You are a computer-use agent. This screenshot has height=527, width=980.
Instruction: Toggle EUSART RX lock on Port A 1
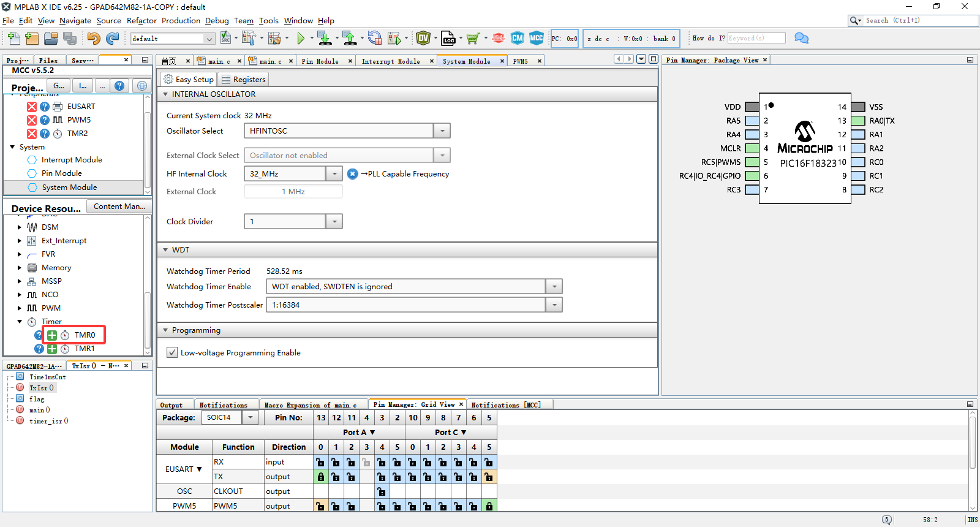pos(336,462)
